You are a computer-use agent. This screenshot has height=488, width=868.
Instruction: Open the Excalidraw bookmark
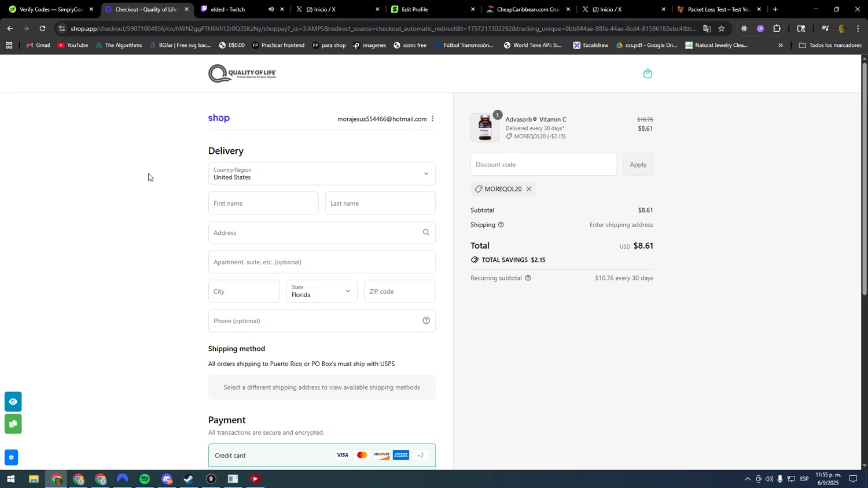(590, 45)
